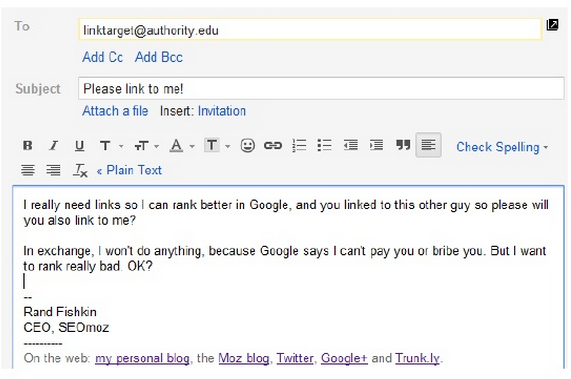This screenshot has height=379, width=571.
Task: Expand the Check Spelling dropdown
Action: tap(502, 147)
